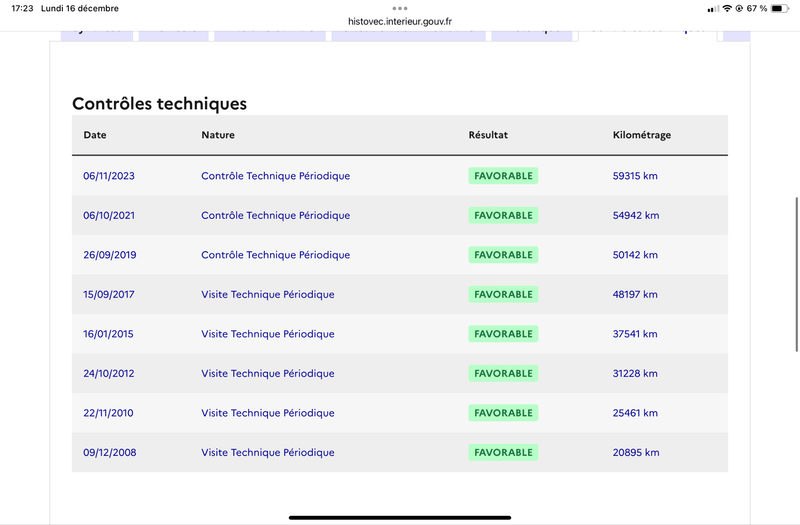Tap the Wi-Fi status icon
800x525 pixels.
coord(727,8)
